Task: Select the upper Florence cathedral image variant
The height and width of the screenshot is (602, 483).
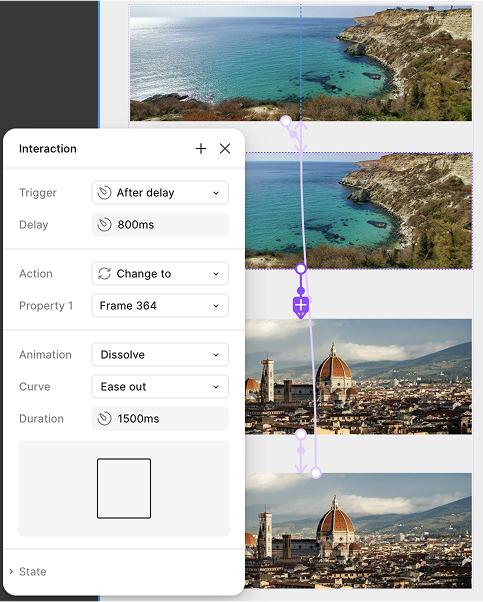Action: pyautogui.click(x=359, y=377)
